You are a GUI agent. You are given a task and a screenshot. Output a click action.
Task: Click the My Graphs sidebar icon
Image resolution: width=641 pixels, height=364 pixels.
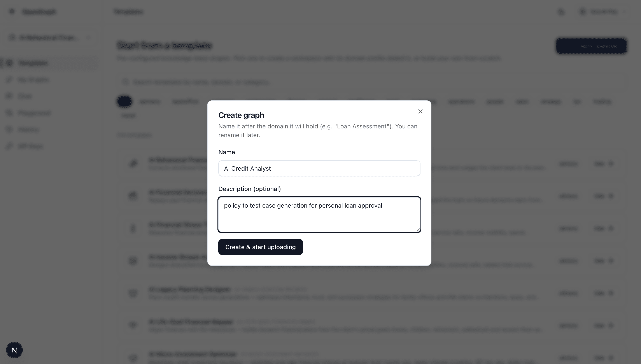click(x=9, y=80)
